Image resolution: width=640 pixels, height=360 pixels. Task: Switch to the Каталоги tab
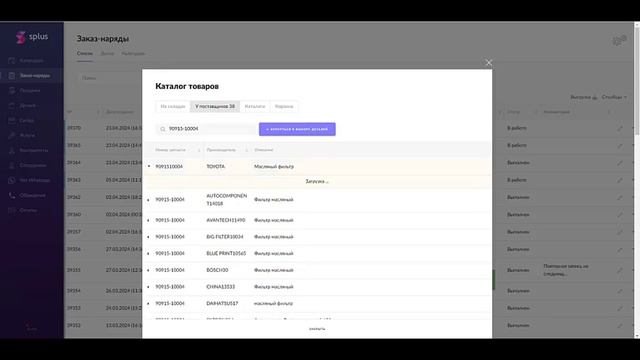coord(255,107)
